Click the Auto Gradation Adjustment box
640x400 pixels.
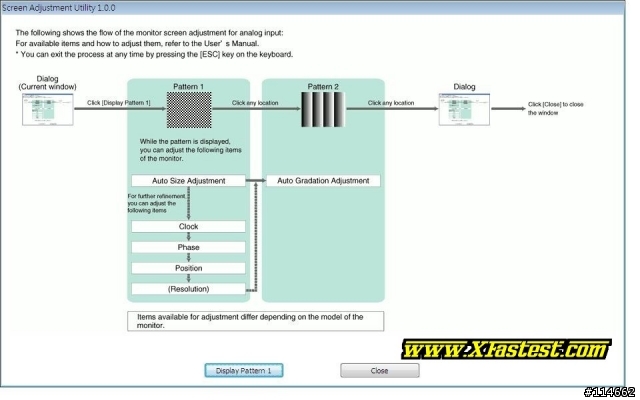[x=323, y=181]
